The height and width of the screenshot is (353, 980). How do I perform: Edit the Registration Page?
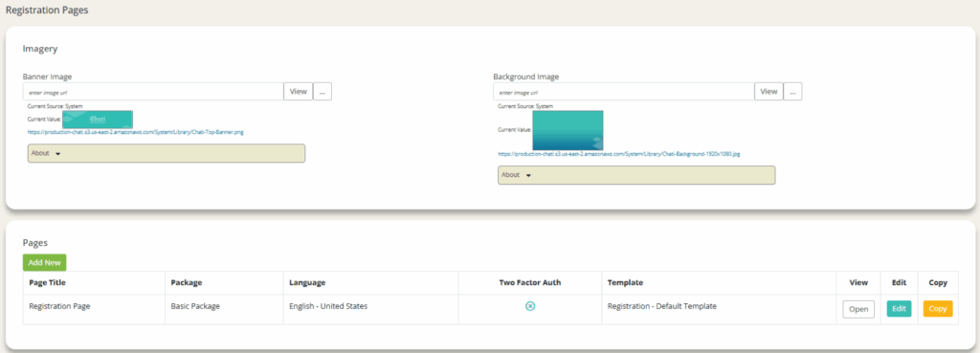899,309
